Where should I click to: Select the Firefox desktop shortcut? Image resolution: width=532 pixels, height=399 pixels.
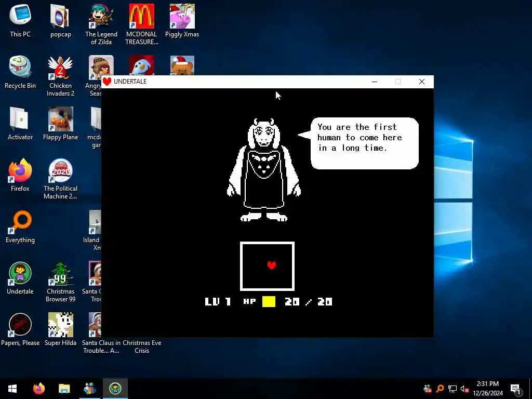click(x=20, y=175)
